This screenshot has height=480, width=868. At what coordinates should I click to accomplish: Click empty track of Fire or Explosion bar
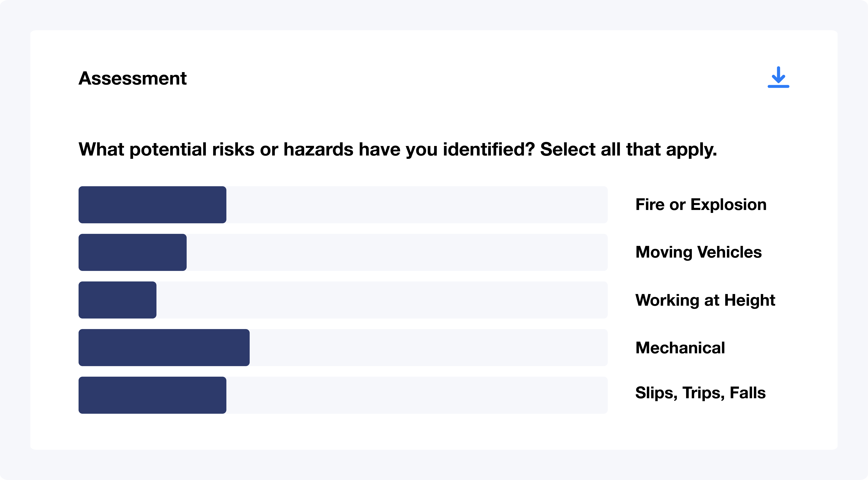click(417, 205)
